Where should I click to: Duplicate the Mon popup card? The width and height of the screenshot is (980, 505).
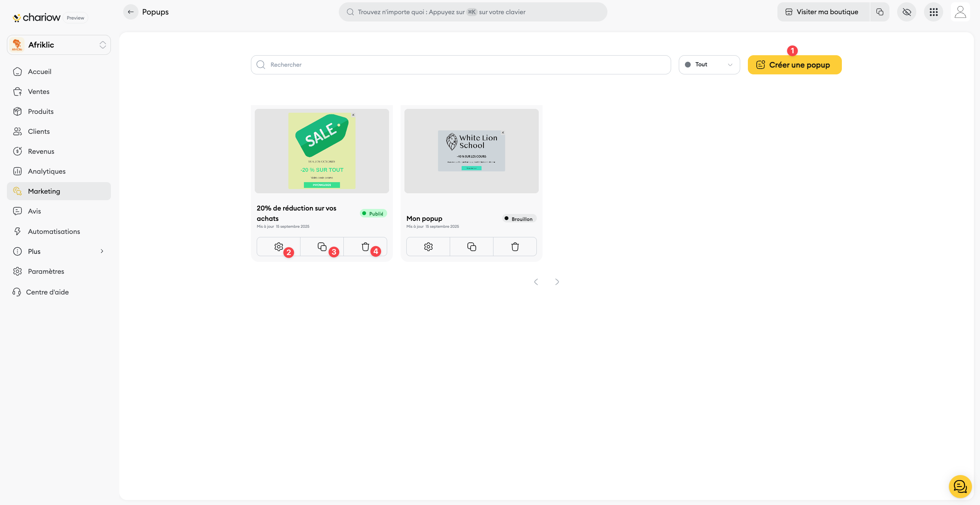pos(472,247)
